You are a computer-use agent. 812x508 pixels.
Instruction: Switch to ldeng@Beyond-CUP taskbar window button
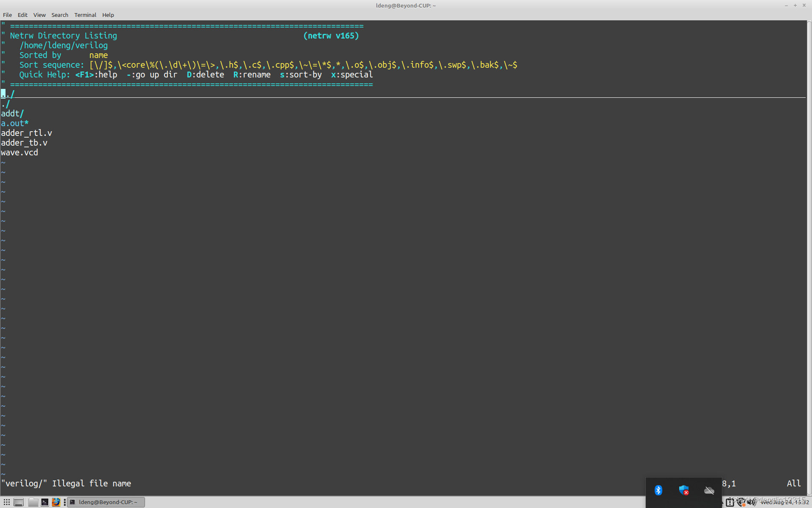[x=106, y=502]
